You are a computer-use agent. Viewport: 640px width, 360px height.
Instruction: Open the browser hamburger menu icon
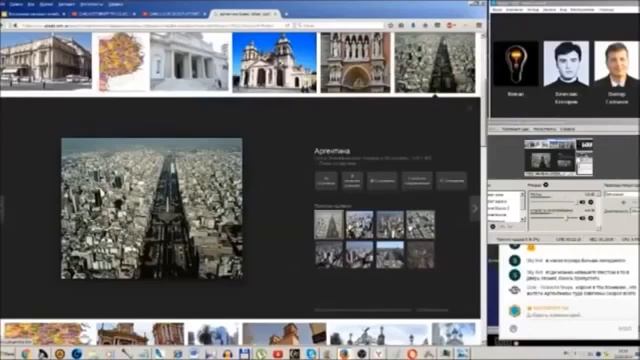[479, 25]
